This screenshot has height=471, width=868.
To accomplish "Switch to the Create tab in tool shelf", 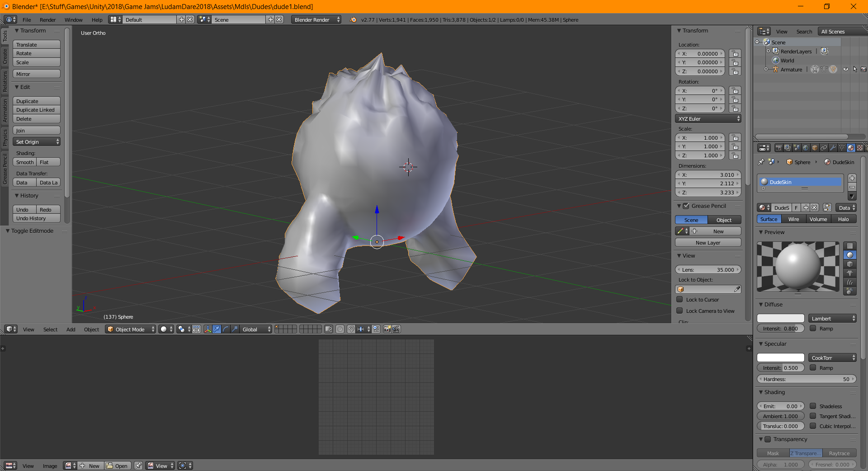I will click(5, 56).
